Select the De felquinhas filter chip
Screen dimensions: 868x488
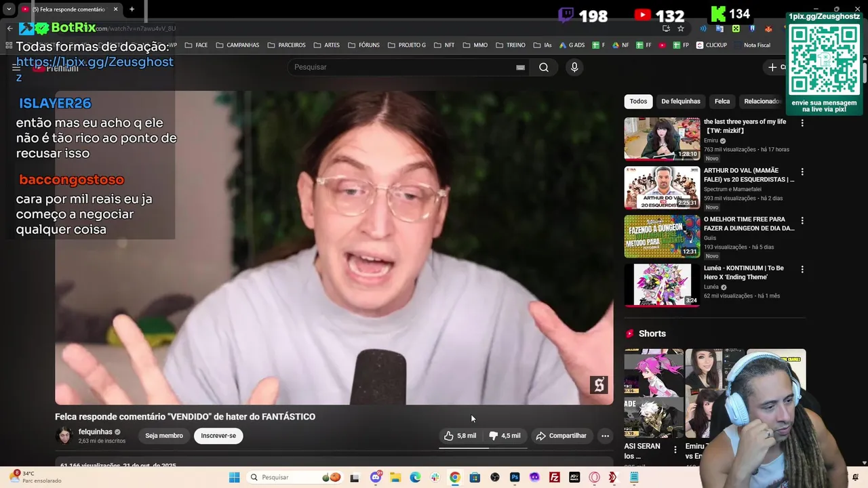tap(681, 102)
